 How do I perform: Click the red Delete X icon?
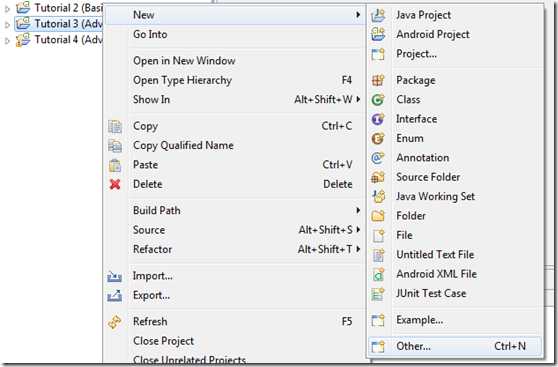tap(115, 184)
